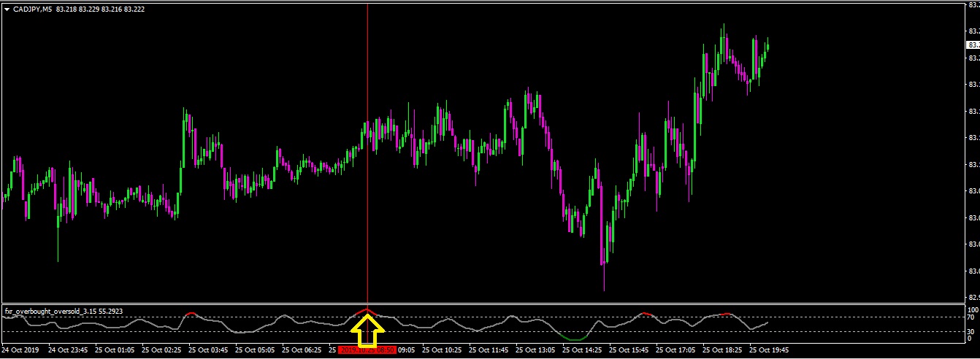
Task: Click the red highlighted 2019.10.25 08:50 date label
Action: [367, 350]
